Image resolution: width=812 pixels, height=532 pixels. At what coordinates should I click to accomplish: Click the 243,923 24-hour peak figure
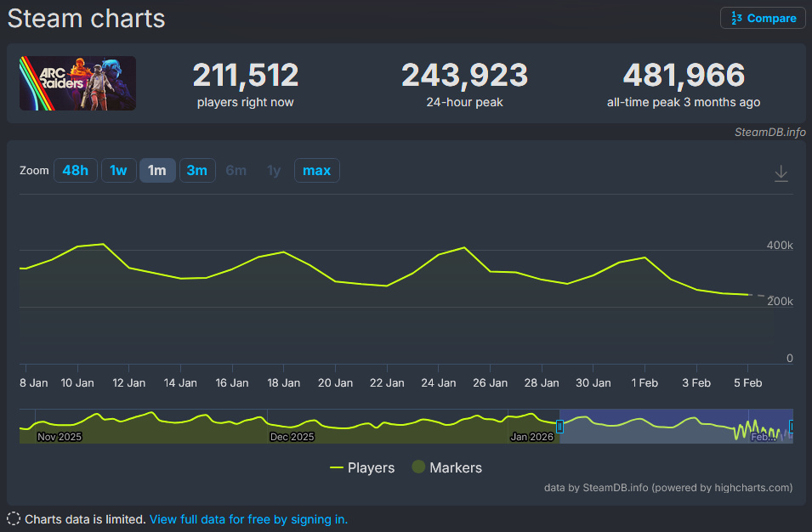click(464, 76)
